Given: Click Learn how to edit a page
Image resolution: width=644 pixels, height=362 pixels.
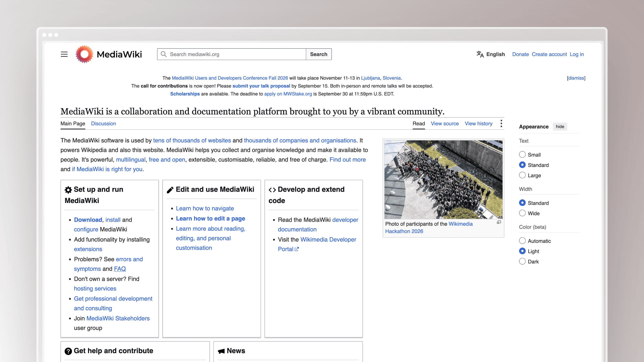Looking at the screenshot, I should click(210, 219).
